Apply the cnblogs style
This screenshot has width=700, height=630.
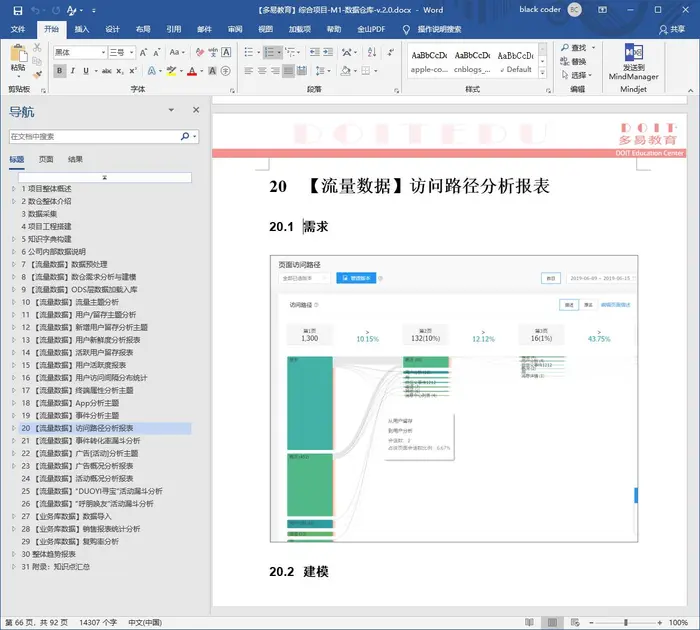[472, 62]
